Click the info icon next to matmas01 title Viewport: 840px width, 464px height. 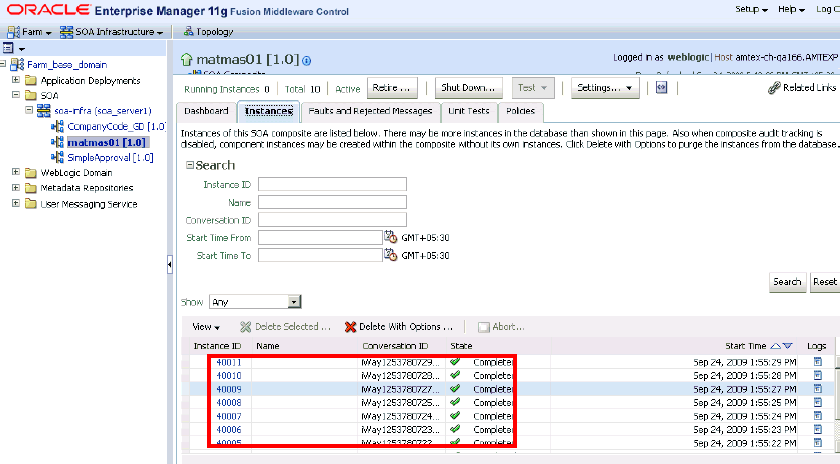(306, 61)
